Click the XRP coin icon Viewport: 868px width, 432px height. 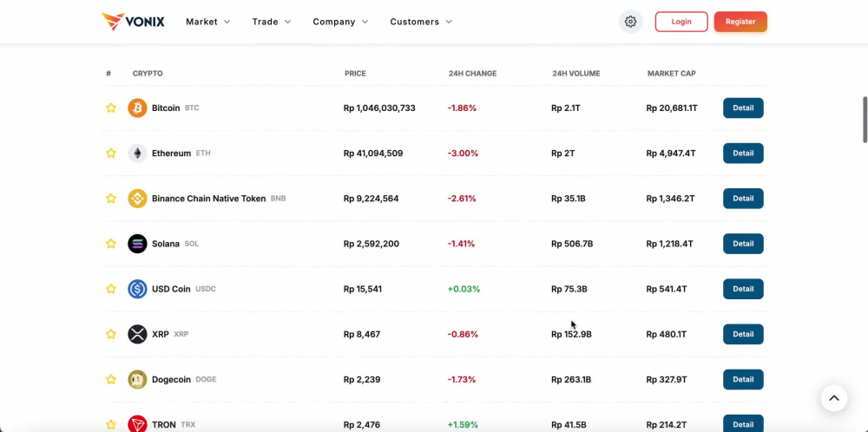[x=137, y=335]
